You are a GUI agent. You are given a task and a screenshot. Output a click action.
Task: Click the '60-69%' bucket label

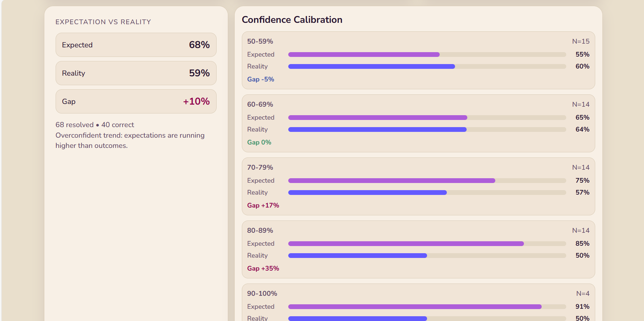coord(260,104)
